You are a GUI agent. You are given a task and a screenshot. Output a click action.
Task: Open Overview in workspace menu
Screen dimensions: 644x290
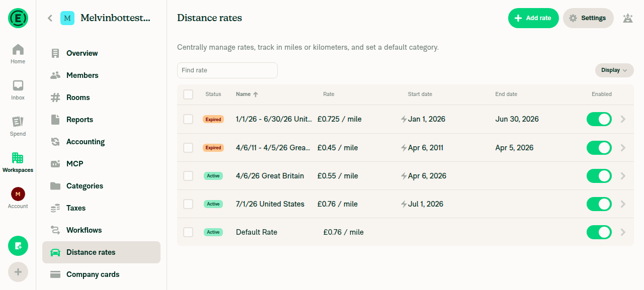coord(101,53)
